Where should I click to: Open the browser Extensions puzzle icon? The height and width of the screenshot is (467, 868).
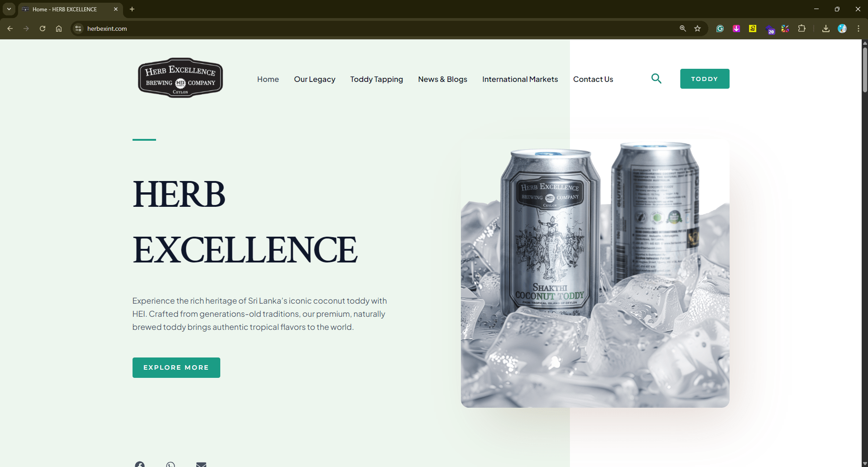click(802, 29)
